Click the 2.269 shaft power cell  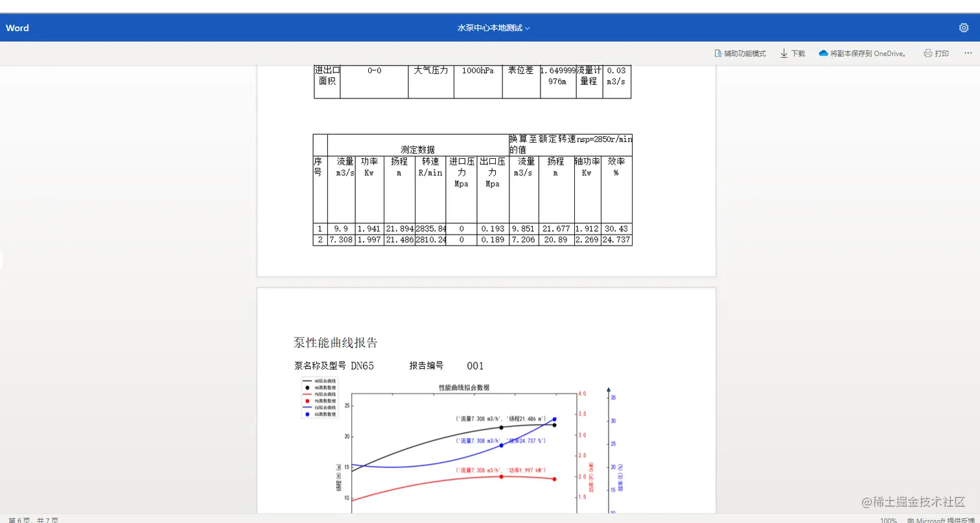click(x=587, y=240)
